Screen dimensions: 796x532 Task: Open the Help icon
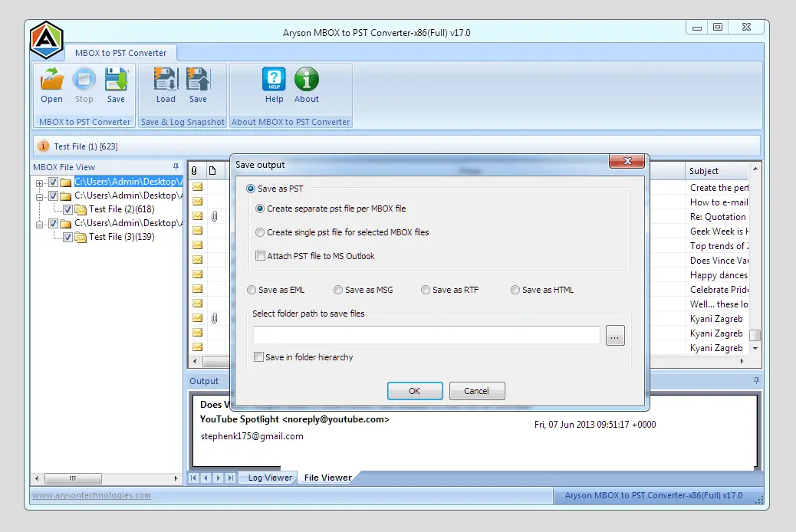274,80
